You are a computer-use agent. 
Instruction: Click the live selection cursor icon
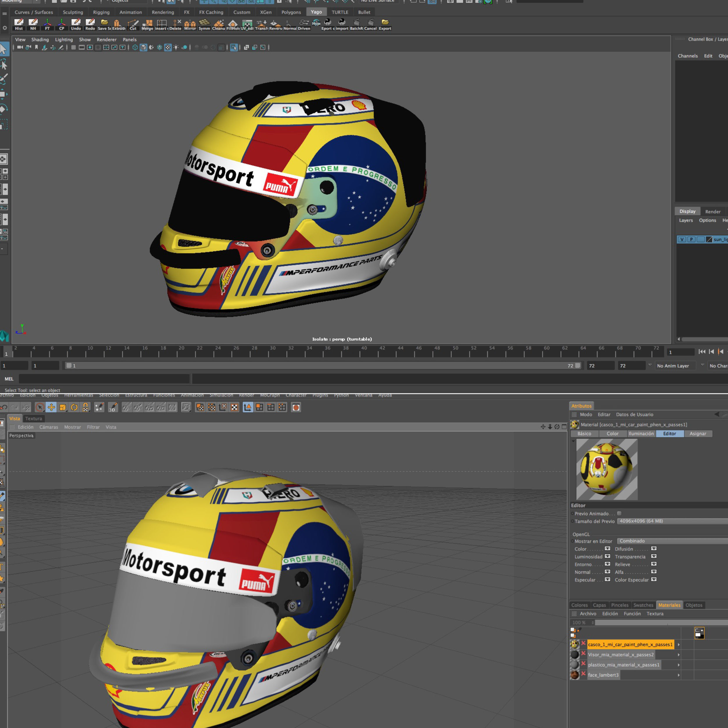tap(40, 407)
